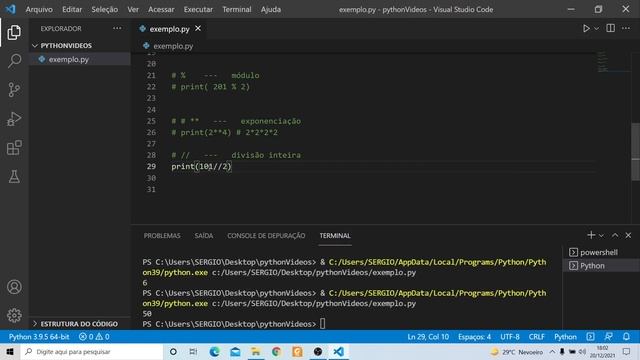Viewport: 640px width, 360px height.
Task: Open run button dropdown arrow
Action: pyautogui.click(x=596, y=29)
